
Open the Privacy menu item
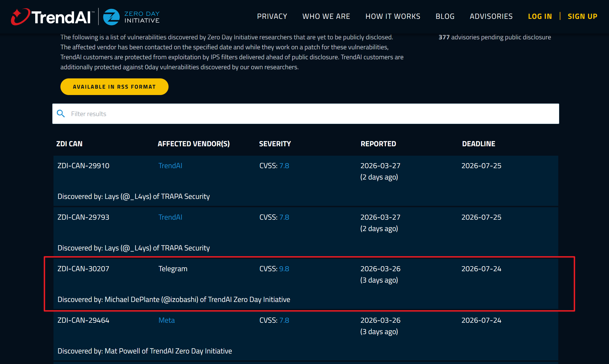(272, 16)
